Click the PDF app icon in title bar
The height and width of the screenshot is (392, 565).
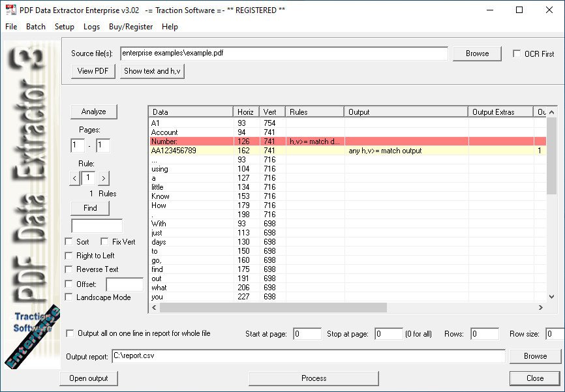click(10, 10)
